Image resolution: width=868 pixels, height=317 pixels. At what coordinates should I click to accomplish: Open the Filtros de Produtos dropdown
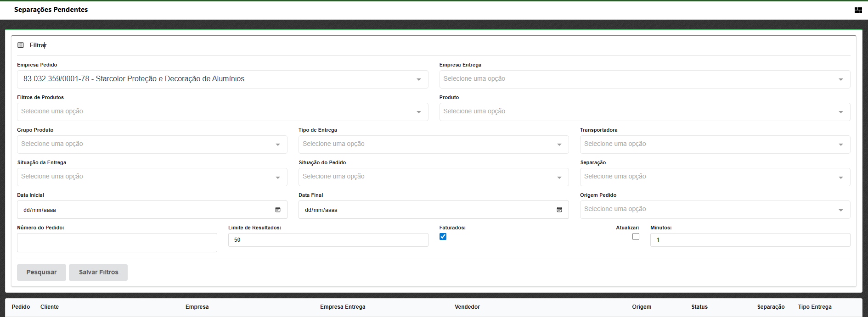pos(222,112)
